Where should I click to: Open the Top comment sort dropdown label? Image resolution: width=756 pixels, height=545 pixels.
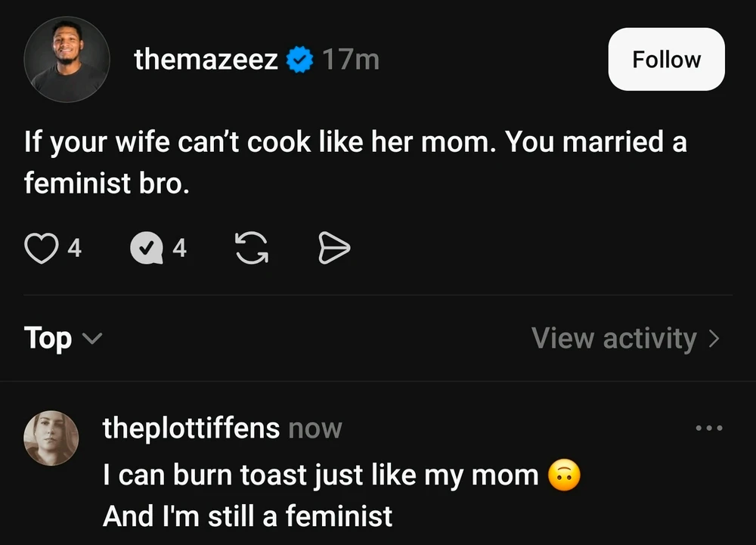[x=48, y=339]
